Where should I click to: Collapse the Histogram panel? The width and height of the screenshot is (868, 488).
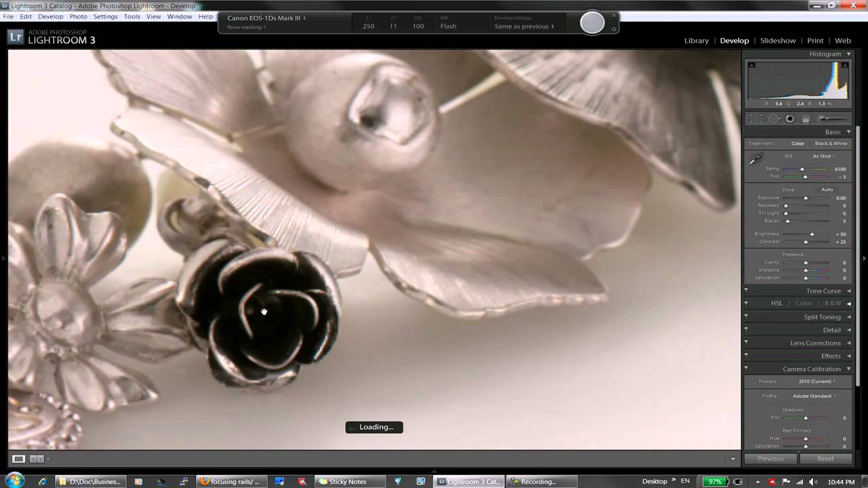tap(848, 54)
